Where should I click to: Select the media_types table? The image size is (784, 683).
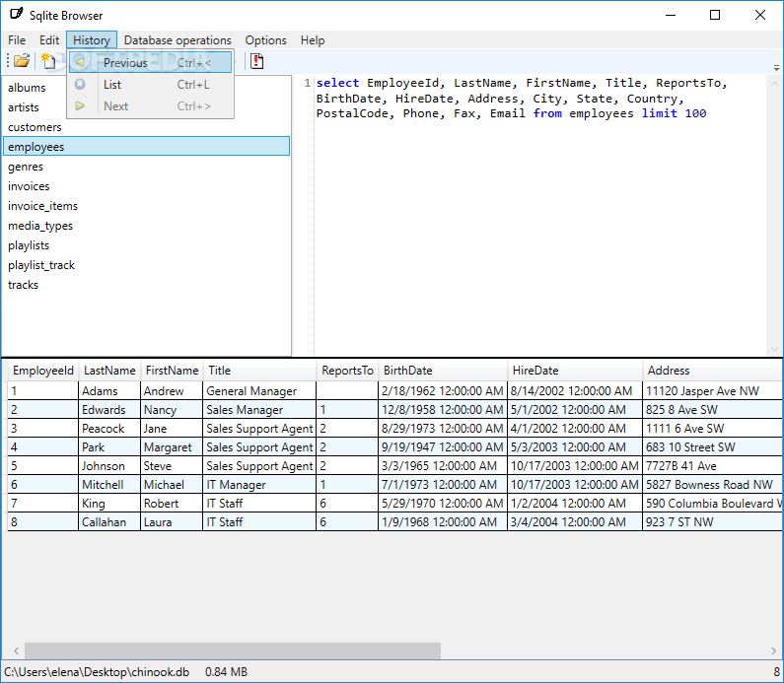tap(146, 226)
